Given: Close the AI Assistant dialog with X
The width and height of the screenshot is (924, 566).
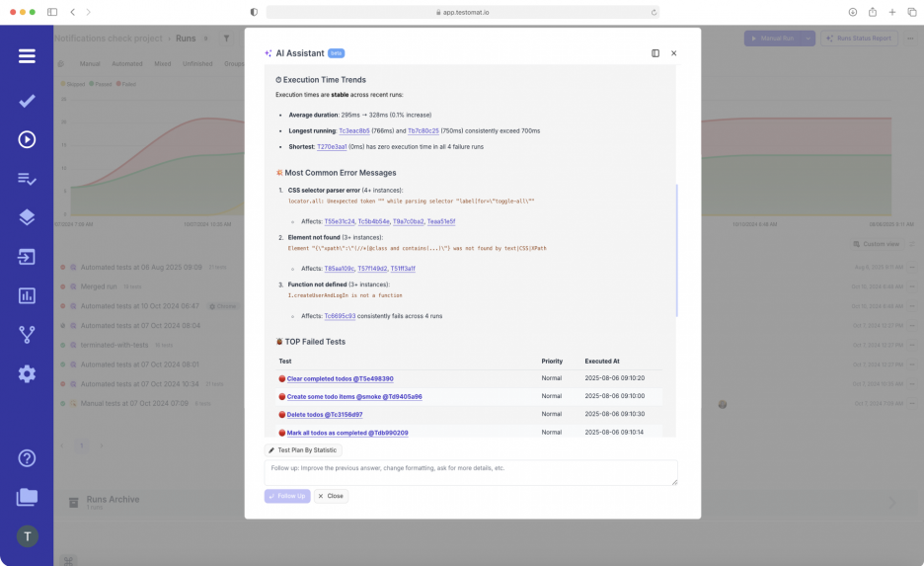Looking at the screenshot, I should click(674, 53).
